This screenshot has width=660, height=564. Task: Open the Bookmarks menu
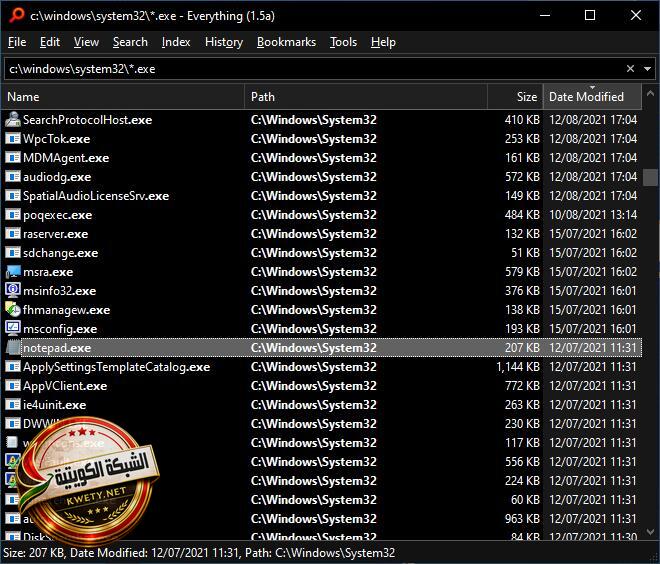click(x=286, y=42)
